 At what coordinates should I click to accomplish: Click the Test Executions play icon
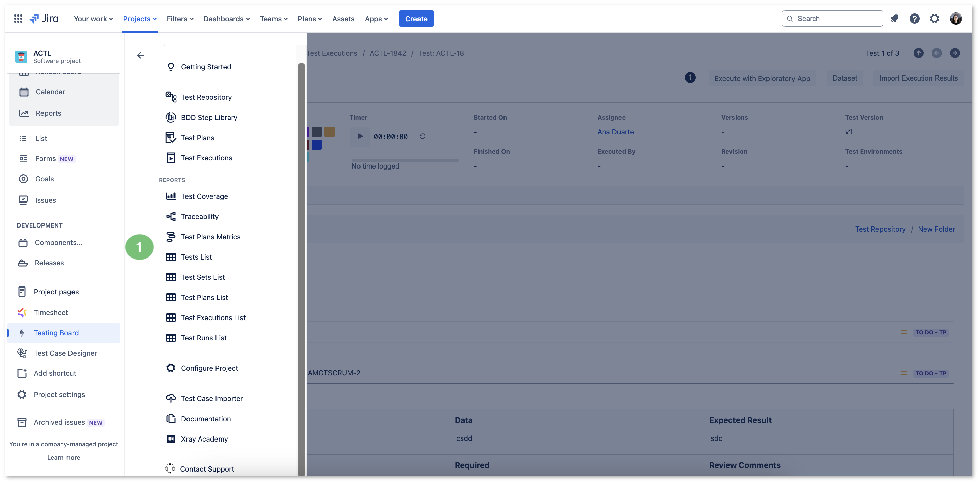[x=171, y=158]
